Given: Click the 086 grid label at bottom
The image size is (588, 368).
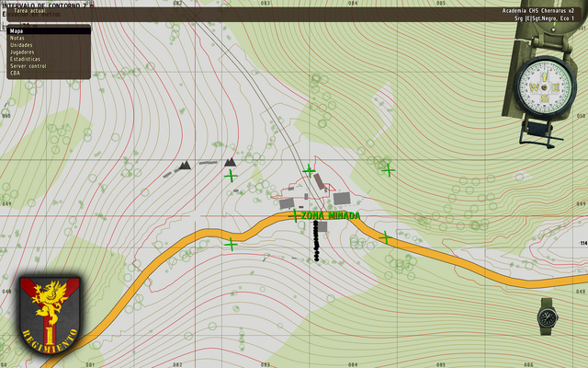Looking at the screenshot, I should 528,364.
